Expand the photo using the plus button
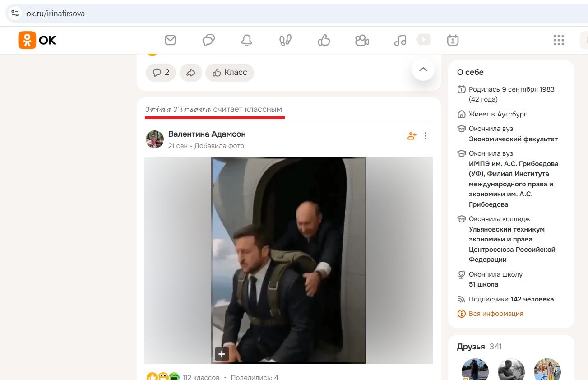 click(222, 354)
